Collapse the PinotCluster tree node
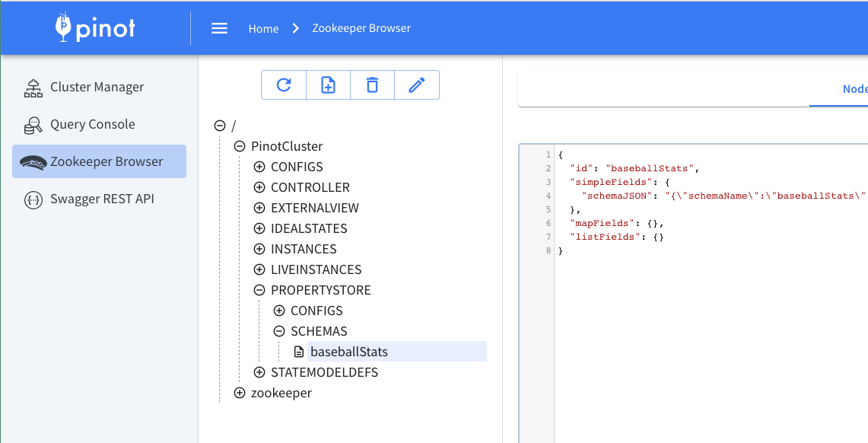 pos(239,145)
